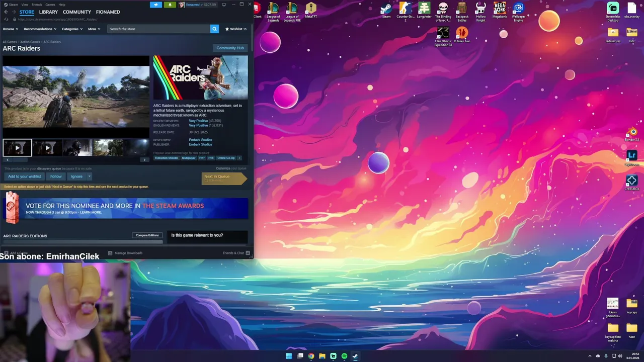This screenshot has height=362, width=644.
Task: Click the Steam icon in taskbar
Action: click(x=355, y=356)
